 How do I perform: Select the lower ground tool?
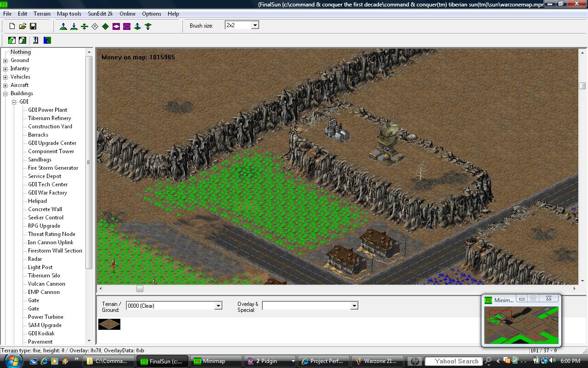tap(74, 26)
